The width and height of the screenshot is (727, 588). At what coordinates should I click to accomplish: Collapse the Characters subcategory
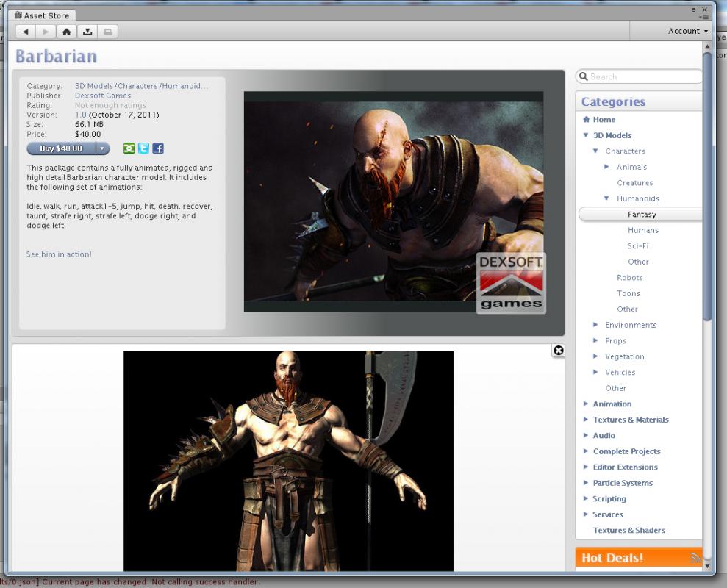[596, 151]
